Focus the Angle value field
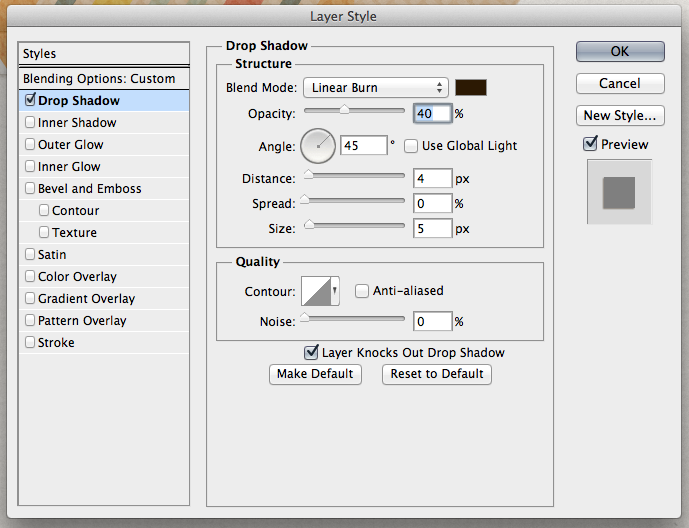This screenshot has height=528, width=689. 364,145
